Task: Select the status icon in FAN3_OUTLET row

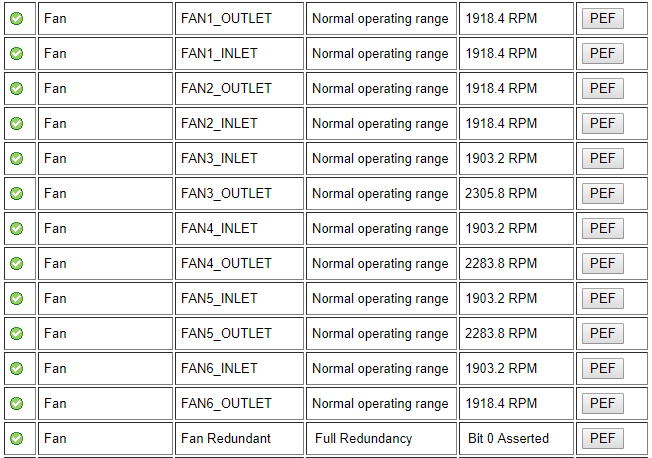Action: 17,193
